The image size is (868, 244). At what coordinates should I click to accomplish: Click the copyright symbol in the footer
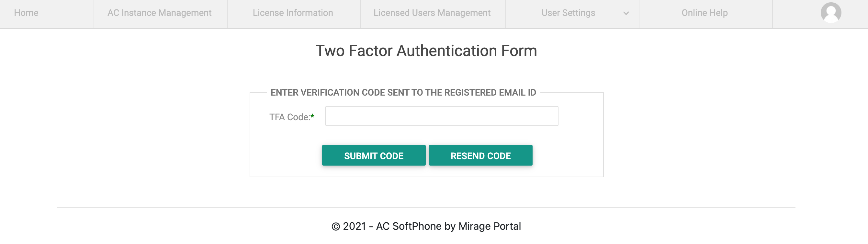336,227
